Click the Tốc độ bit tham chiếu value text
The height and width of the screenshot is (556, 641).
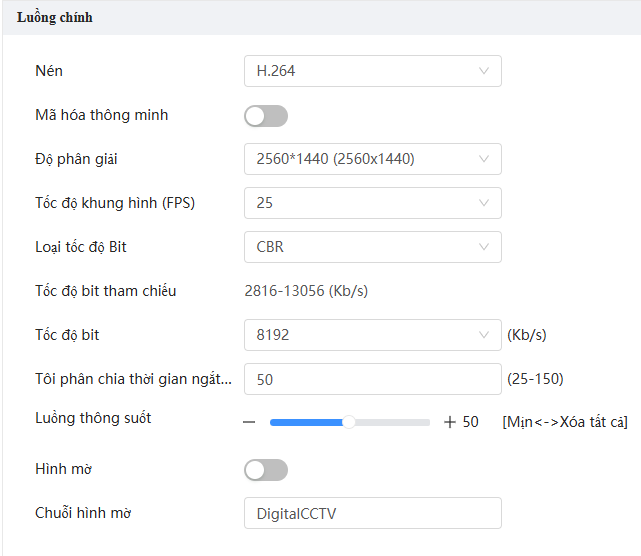point(306,291)
